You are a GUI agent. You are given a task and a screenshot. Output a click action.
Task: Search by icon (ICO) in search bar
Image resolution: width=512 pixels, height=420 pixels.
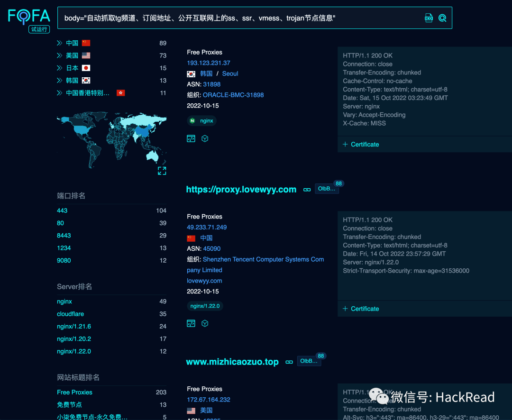point(429,18)
